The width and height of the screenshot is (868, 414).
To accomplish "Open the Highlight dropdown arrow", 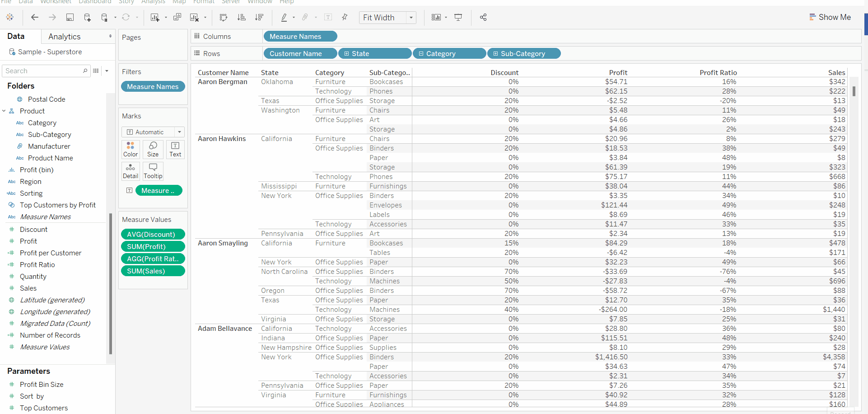I will [x=294, y=18].
